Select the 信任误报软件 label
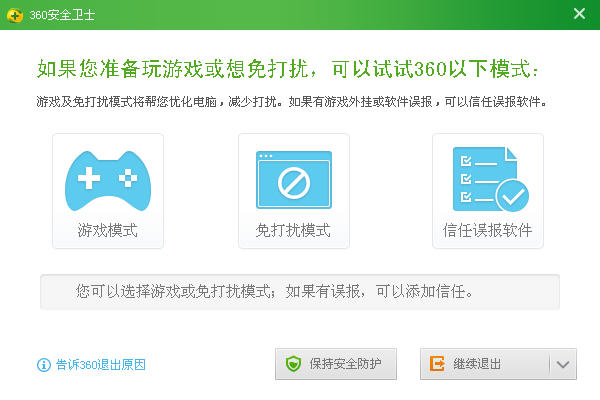The height and width of the screenshot is (400, 600). [x=488, y=230]
